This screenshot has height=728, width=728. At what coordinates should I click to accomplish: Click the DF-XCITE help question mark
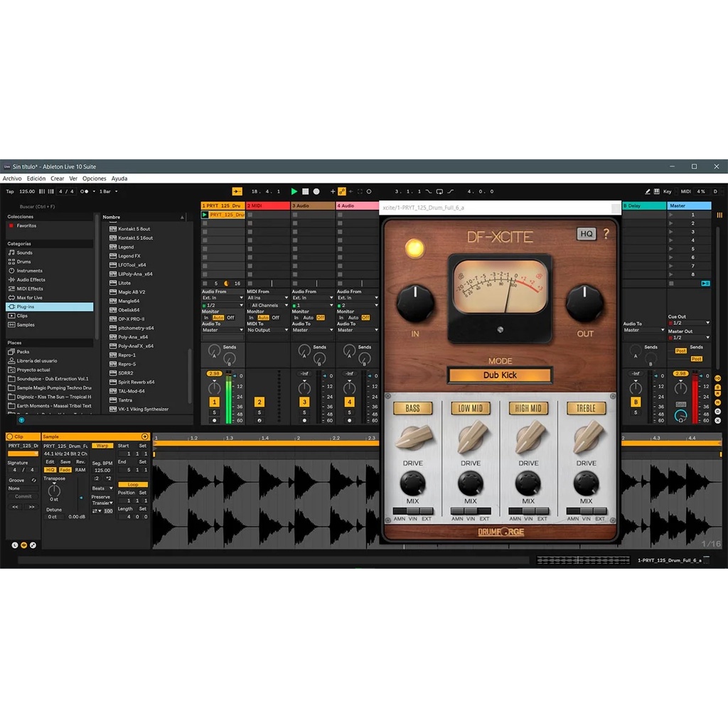(606, 233)
